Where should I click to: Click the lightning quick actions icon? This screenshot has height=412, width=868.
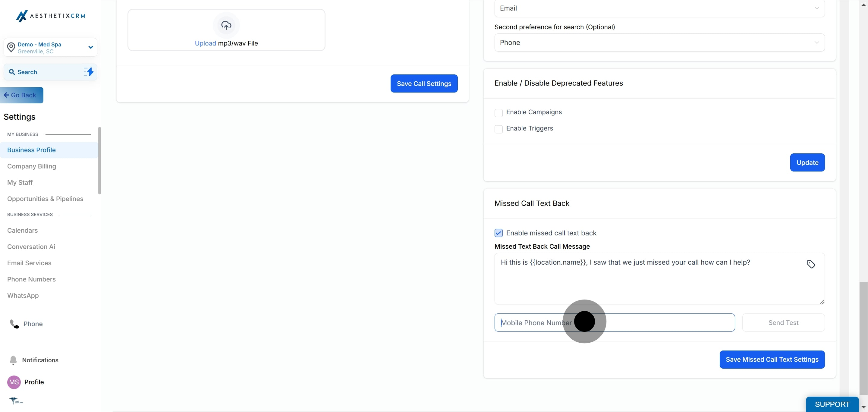tap(89, 71)
